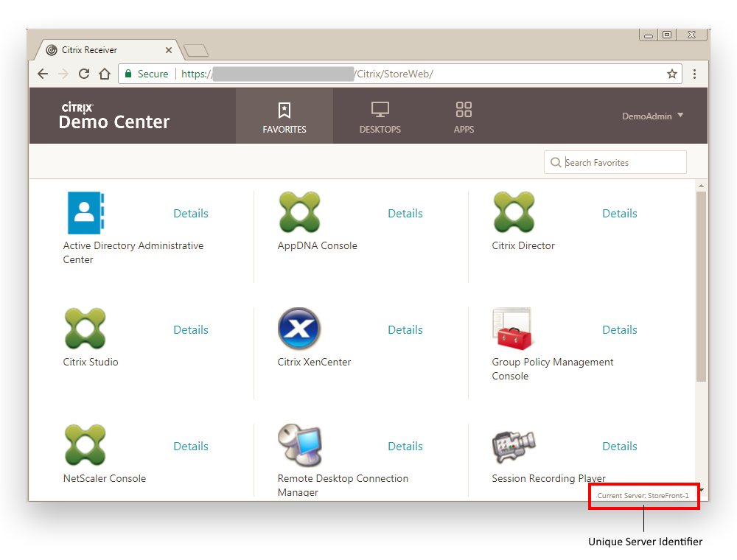
Task: Reload the page with the browser refresh icon
Action: [84, 74]
